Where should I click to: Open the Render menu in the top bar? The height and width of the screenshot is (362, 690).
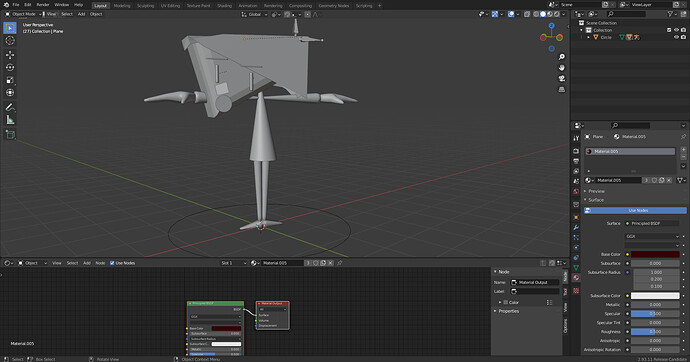click(x=43, y=5)
